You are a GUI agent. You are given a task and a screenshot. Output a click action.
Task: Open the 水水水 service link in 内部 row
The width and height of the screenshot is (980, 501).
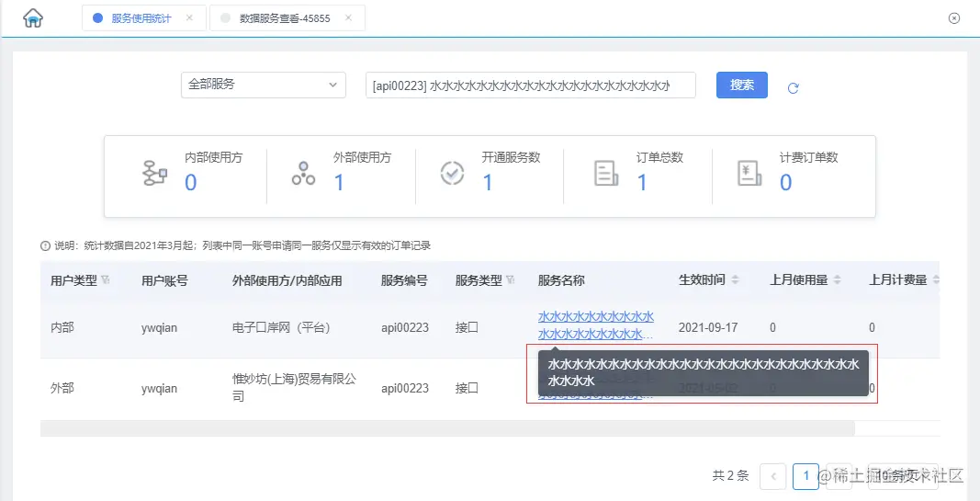[596, 325]
